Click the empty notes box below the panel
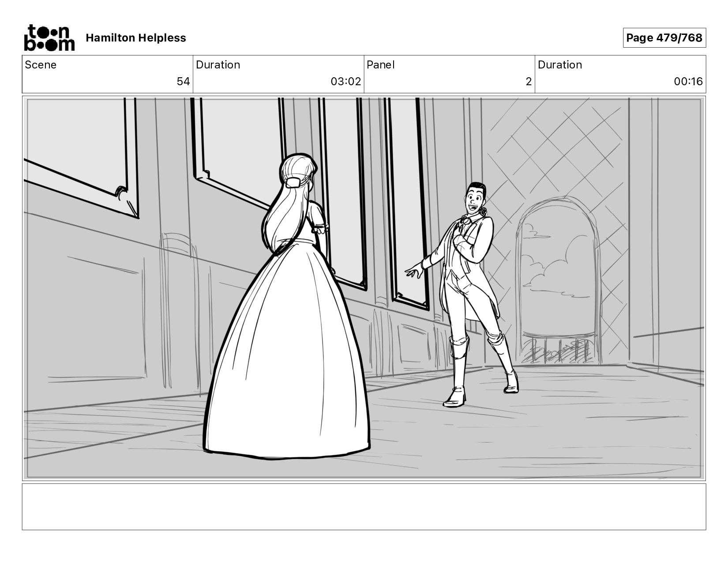Viewport: 728px width, 563px height. click(x=364, y=507)
